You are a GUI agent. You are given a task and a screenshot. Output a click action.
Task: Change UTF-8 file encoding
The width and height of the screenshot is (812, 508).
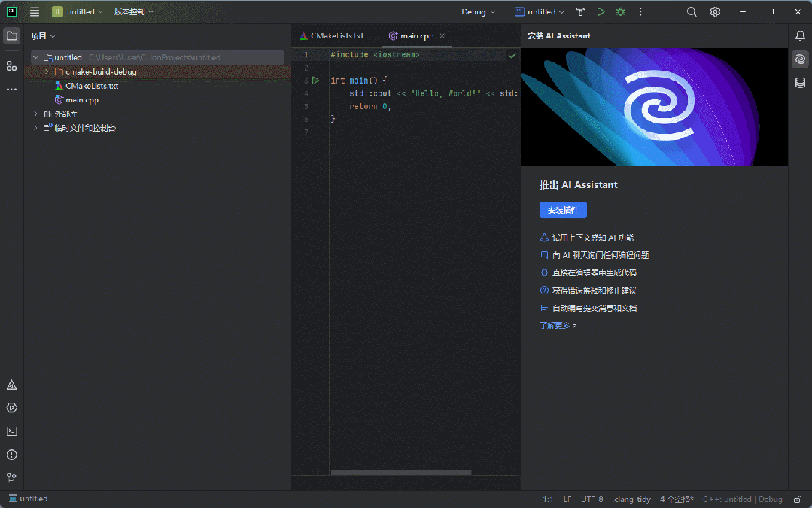click(592, 499)
